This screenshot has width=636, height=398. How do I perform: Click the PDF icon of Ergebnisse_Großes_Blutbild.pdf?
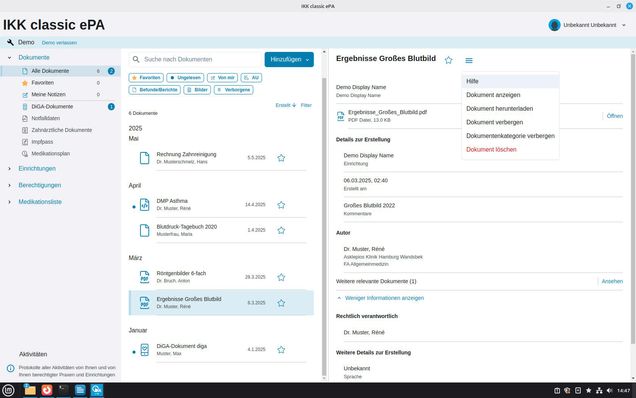(x=340, y=116)
